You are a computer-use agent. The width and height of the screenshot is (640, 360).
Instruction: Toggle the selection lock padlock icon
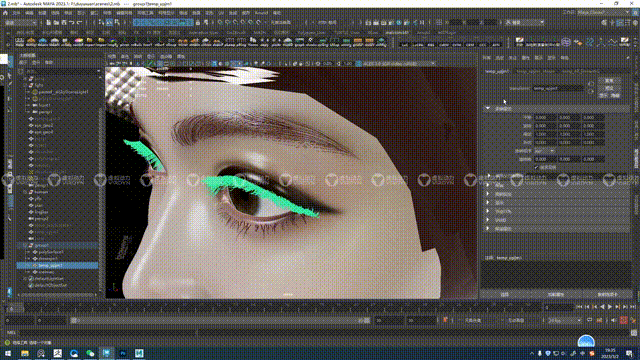click(x=198, y=22)
